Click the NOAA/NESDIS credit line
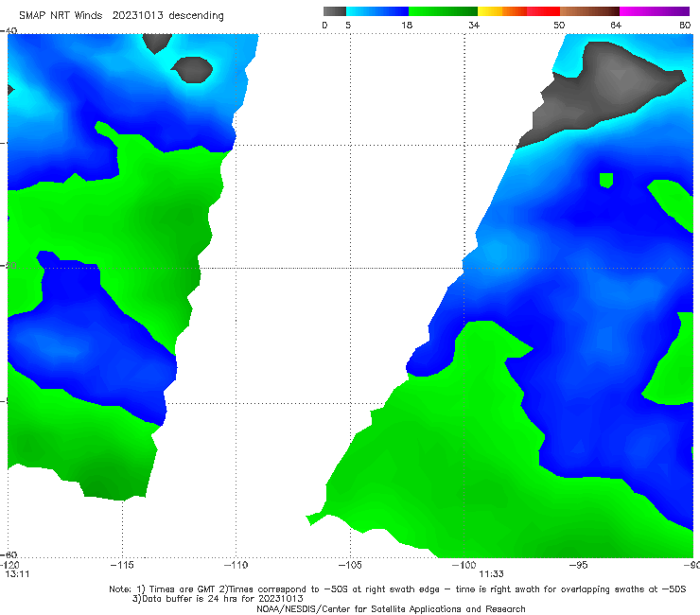 [x=391, y=609]
